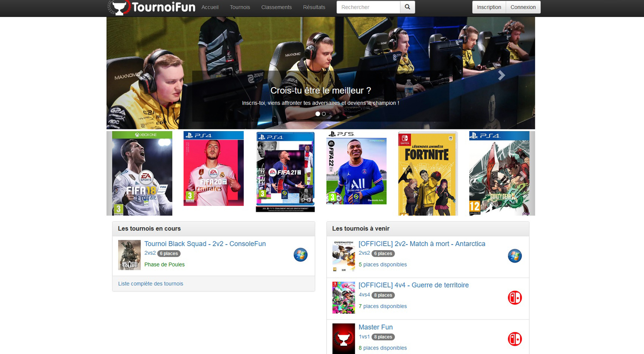644x354 pixels.
Task: Click the Les tournois en cours heading
Action: point(149,229)
